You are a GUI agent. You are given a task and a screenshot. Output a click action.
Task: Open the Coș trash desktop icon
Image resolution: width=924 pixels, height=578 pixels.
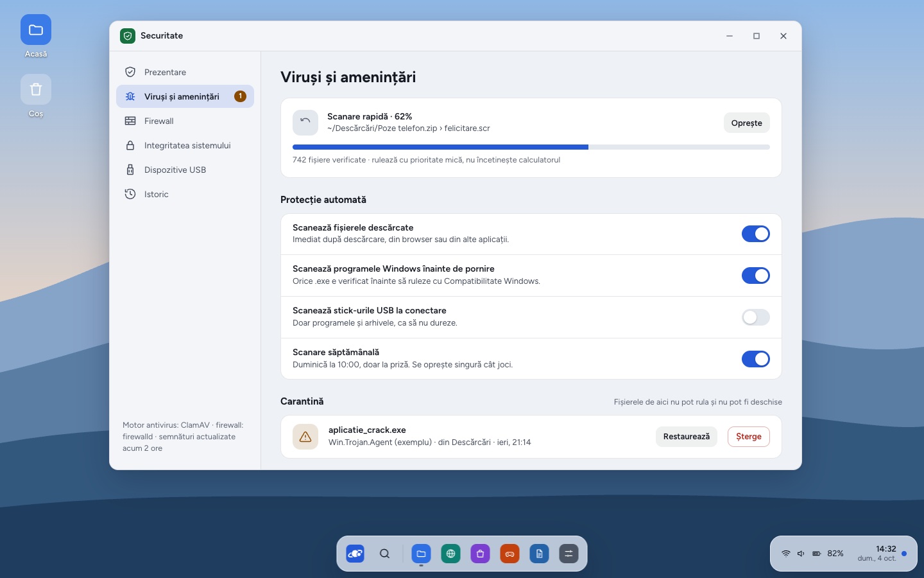coord(36,96)
